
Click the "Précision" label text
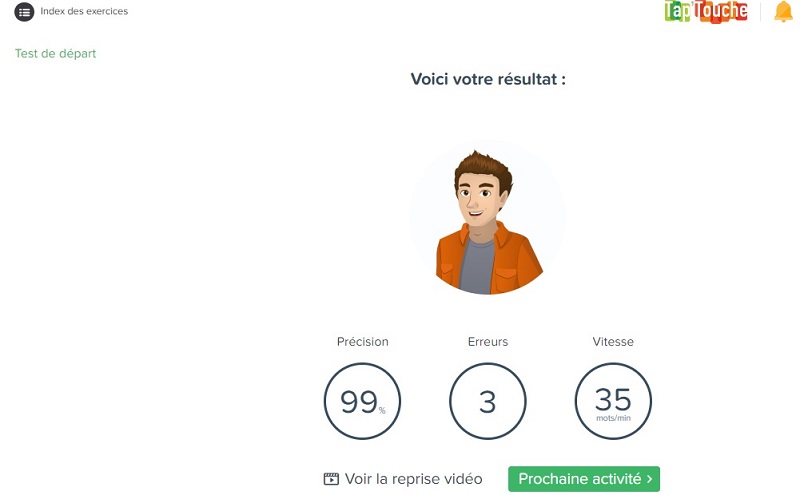click(362, 342)
